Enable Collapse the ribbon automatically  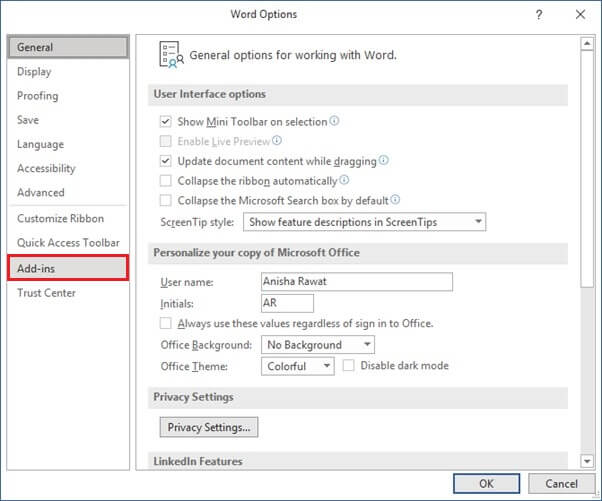(x=165, y=180)
